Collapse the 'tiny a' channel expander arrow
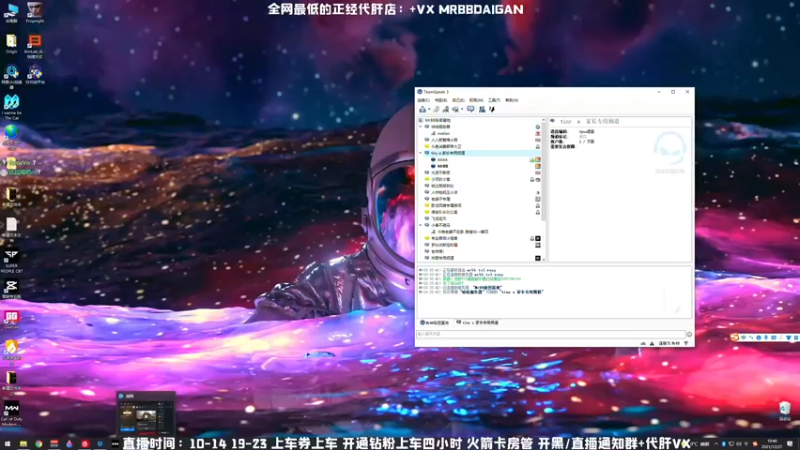The height and width of the screenshot is (450, 800). pos(420,153)
